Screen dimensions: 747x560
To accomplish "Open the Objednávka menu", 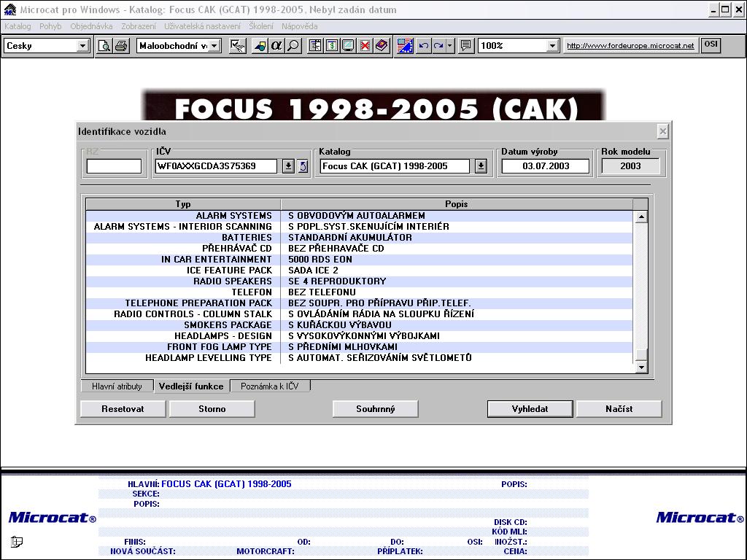I will tap(91, 26).
